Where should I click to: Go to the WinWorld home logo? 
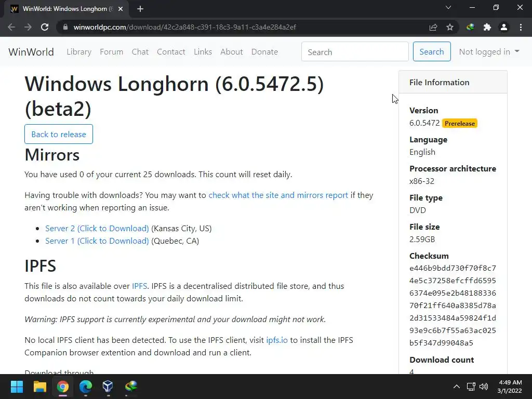(31, 52)
